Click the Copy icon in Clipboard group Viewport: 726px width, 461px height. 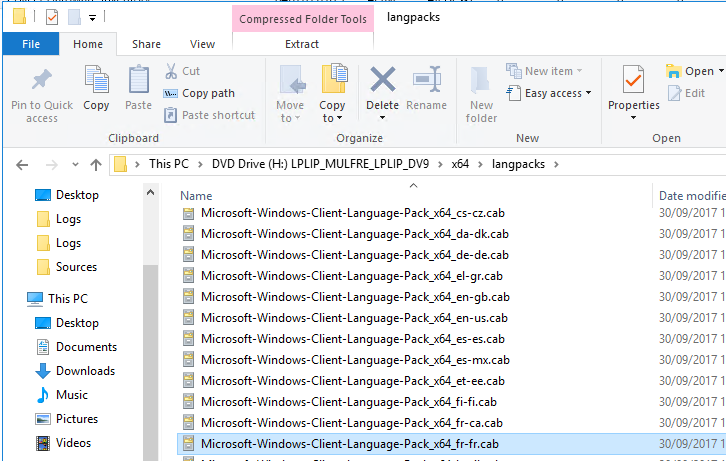[96, 80]
